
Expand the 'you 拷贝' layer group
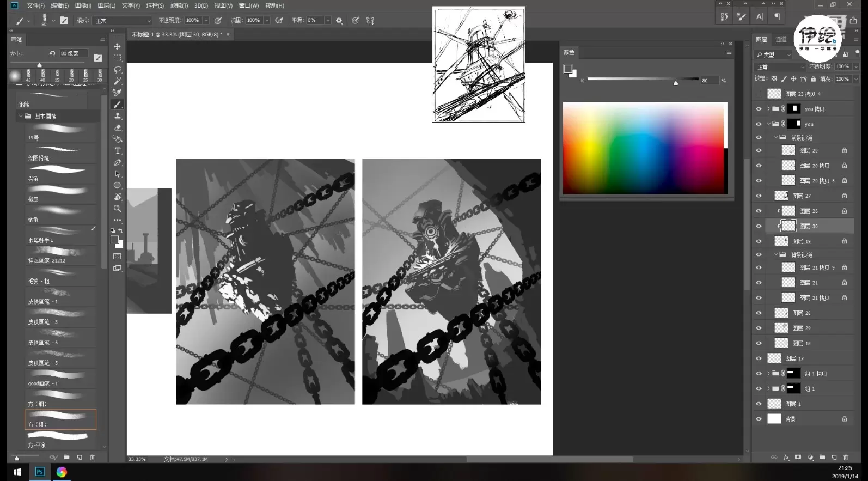pyautogui.click(x=768, y=109)
